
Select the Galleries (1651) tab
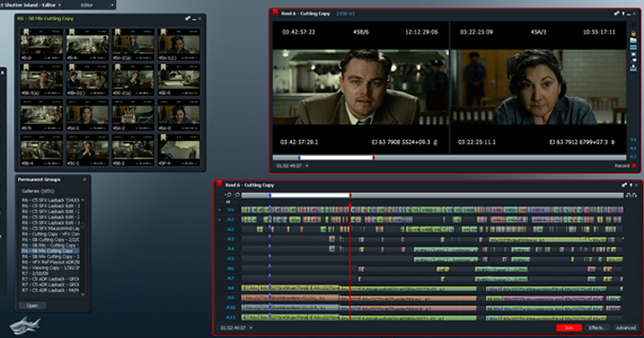tap(38, 191)
